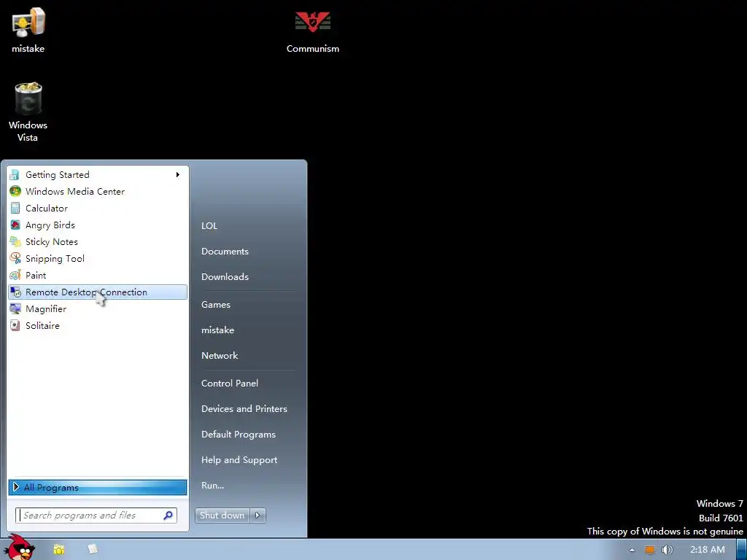Click the search magnifying glass icon
The width and height of the screenshot is (747, 560).
[169, 516]
